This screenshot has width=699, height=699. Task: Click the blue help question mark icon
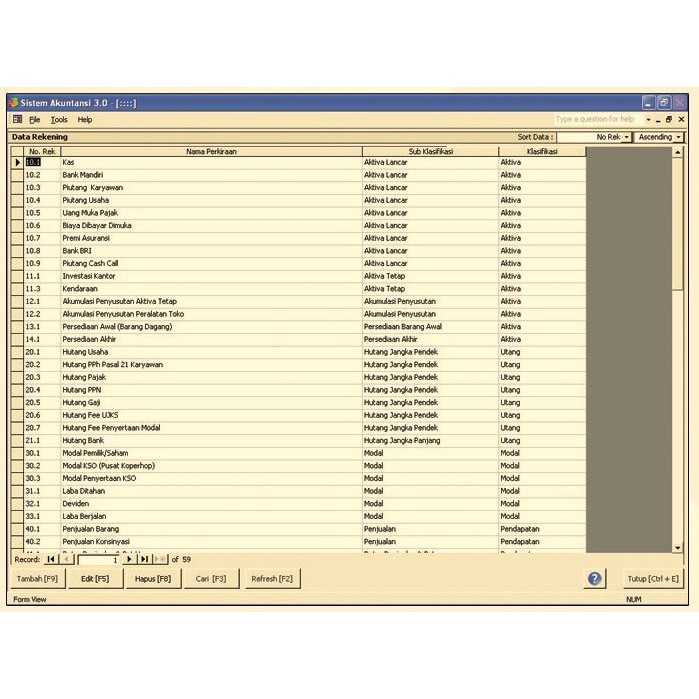(594, 579)
